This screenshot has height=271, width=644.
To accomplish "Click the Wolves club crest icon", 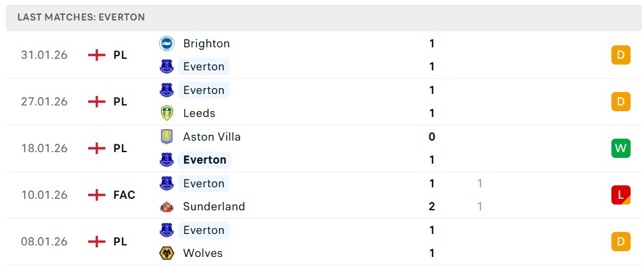I will point(167,253).
